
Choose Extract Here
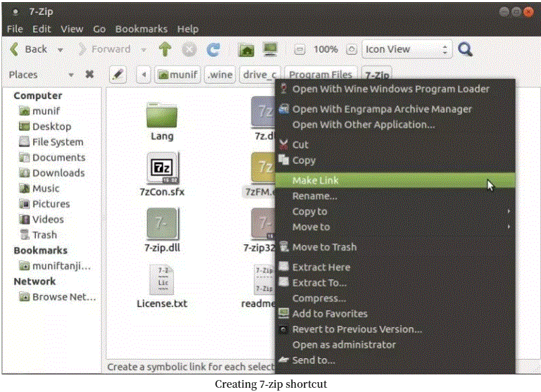[x=395, y=267]
